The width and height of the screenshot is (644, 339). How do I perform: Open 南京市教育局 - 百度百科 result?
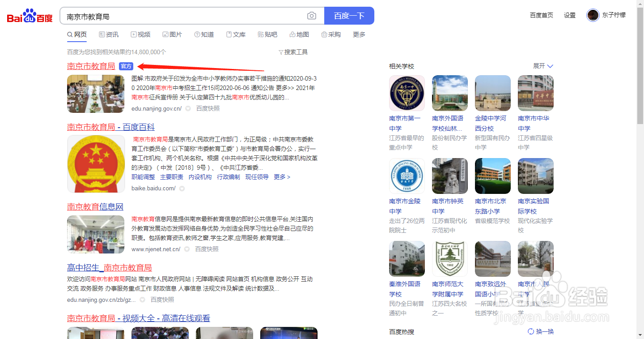111,127
